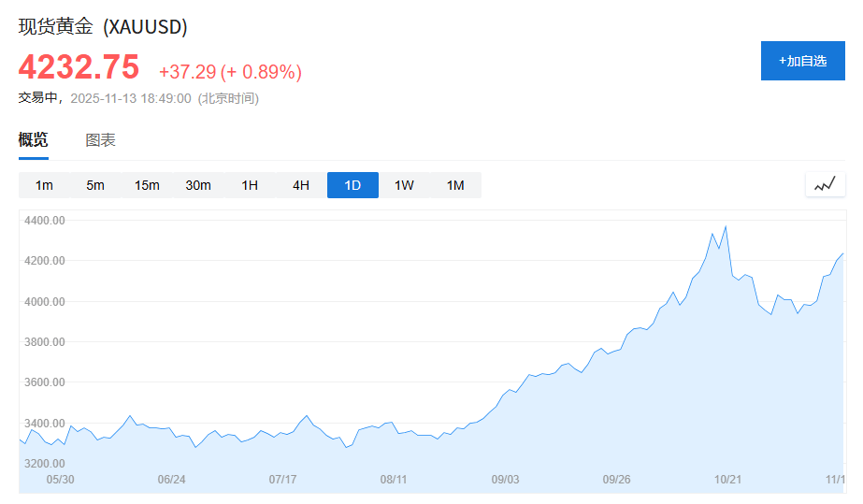Click the chart's highest peak near 10/21
Image resolution: width=863 pixels, height=504 pixels.
pos(726,226)
